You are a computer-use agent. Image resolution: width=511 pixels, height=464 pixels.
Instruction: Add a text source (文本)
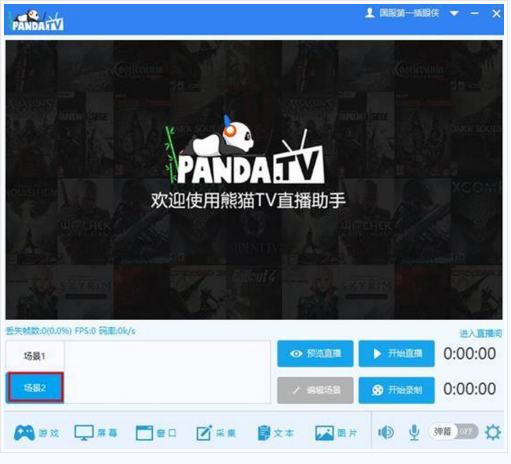[x=276, y=433]
